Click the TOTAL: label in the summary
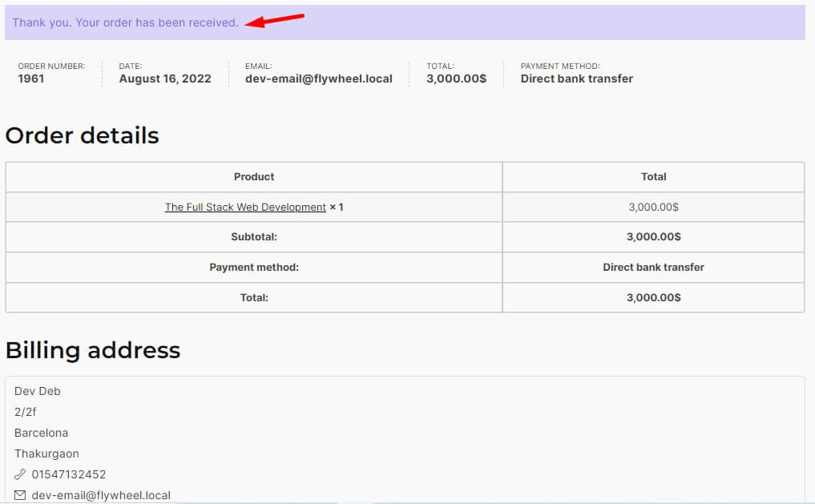The height and width of the screenshot is (504, 815). coord(440,66)
